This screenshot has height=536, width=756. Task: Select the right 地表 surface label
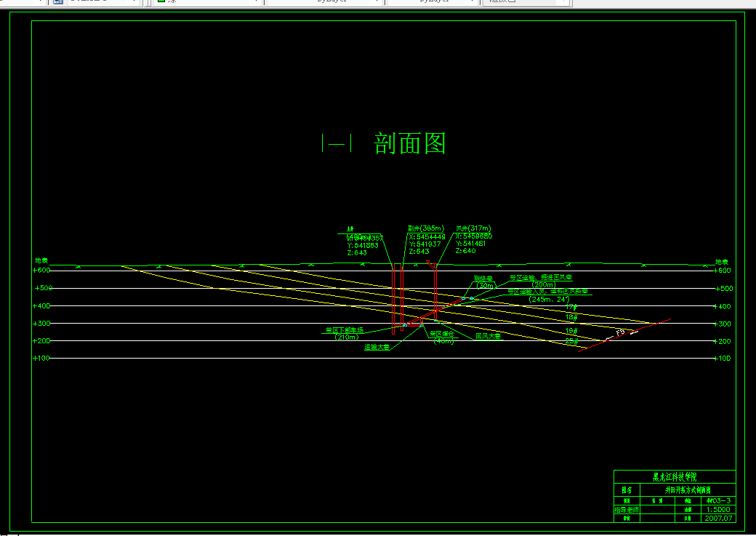[722, 262]
